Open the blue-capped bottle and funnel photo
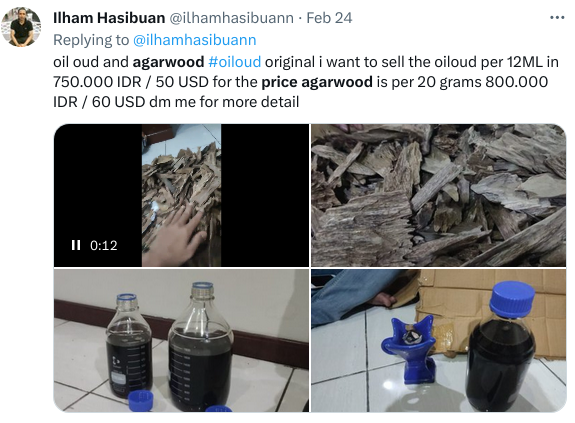The height and width of the screenshot is (423, 575). [438, 341]
